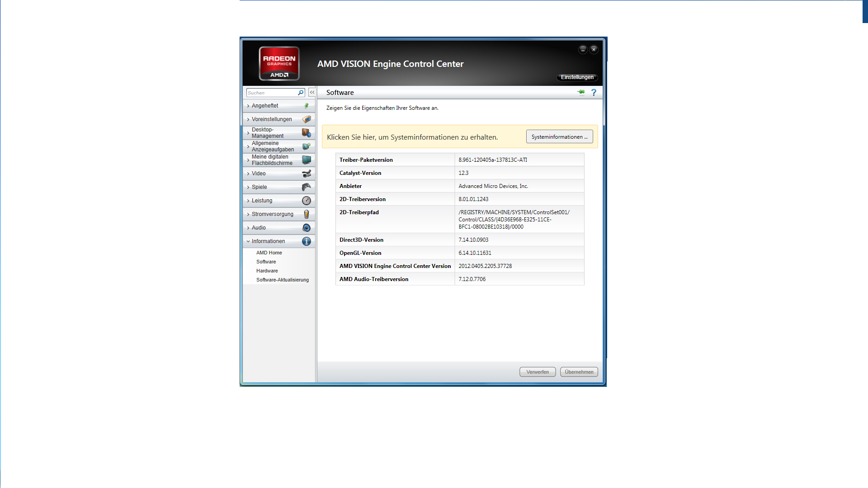Expand the Angeheftet section

coord(265,106)
